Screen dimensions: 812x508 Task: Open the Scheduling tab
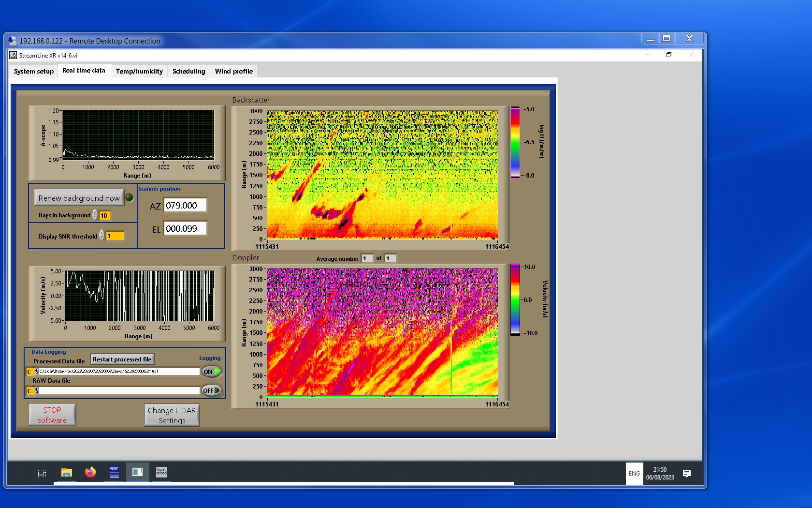(x=188, y=71)
